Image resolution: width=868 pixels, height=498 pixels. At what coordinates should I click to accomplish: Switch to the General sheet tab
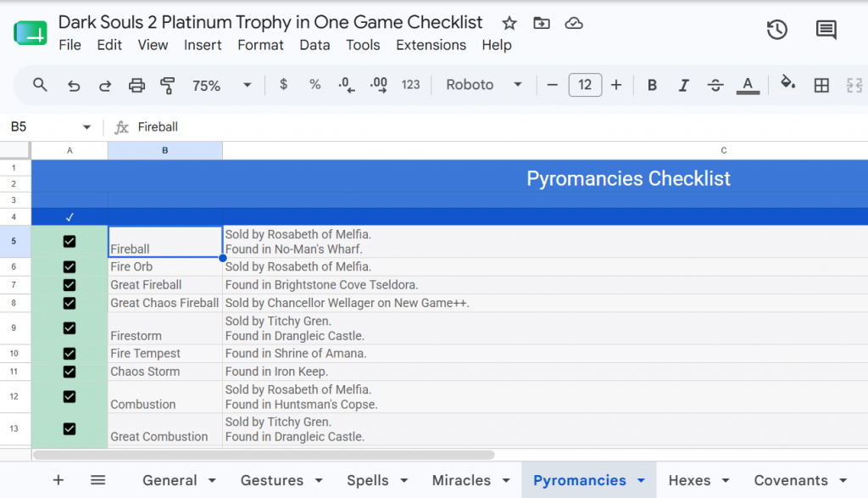(170, 480)
